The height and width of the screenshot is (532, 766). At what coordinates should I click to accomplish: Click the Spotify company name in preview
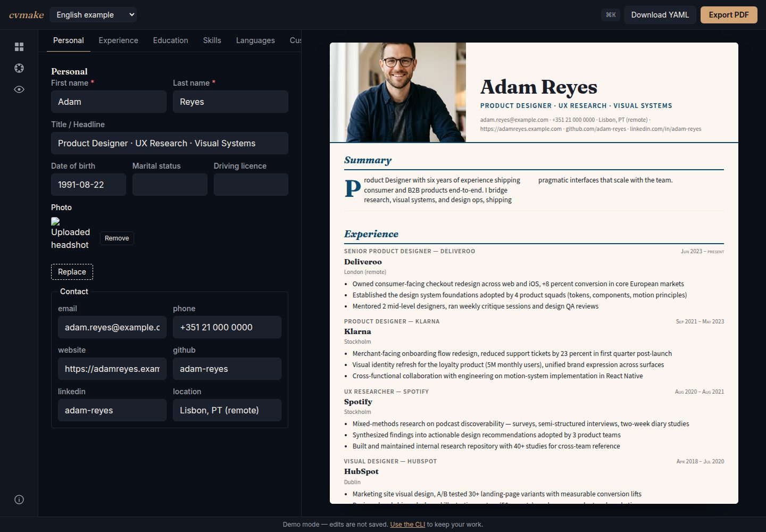(x=358, y=402)
